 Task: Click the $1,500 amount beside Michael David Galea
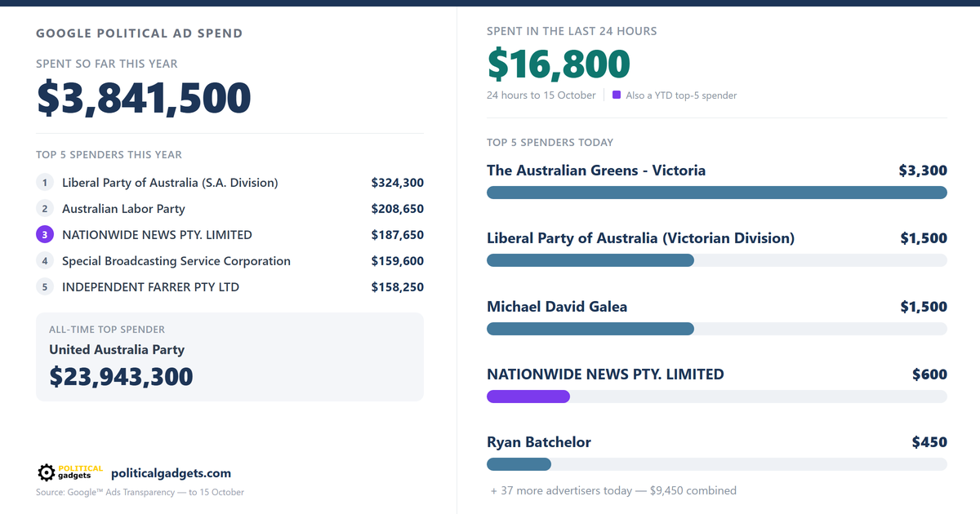coord(924,307)
